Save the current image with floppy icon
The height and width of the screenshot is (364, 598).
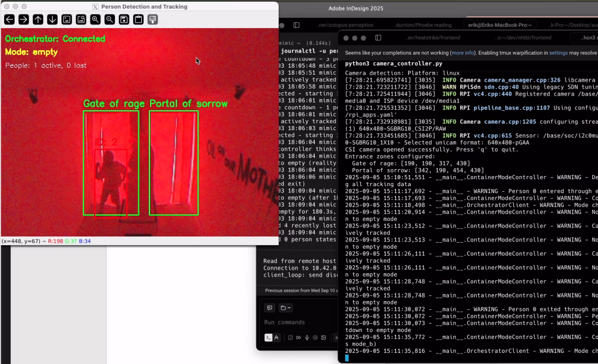point(124,19)
